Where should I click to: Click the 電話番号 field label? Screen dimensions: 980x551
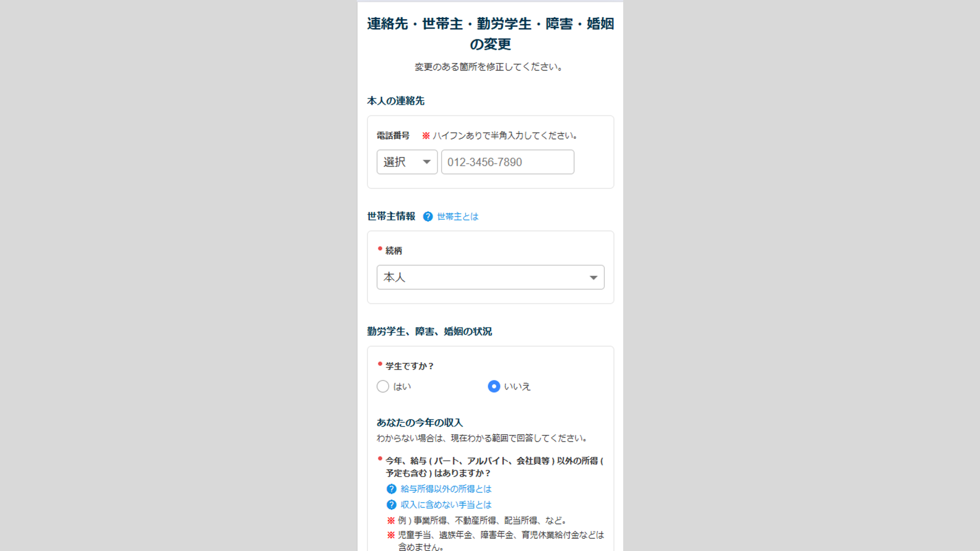coord(393,135)
